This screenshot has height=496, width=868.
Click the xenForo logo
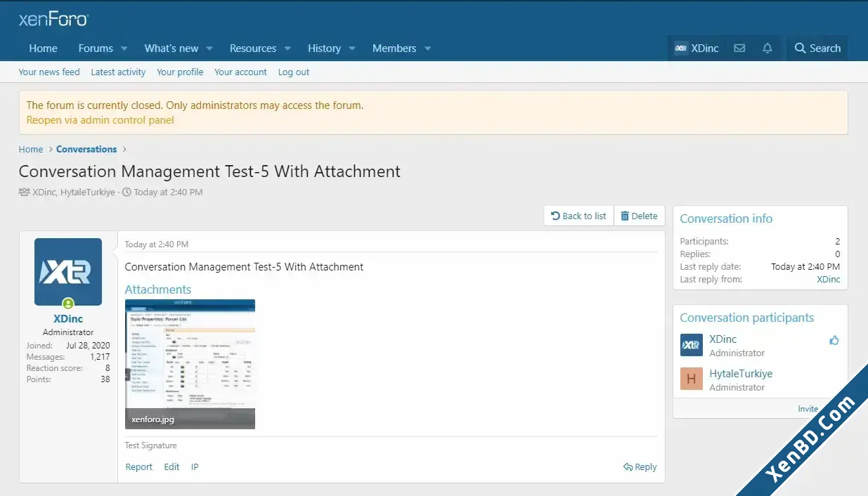tap(53, 20)
